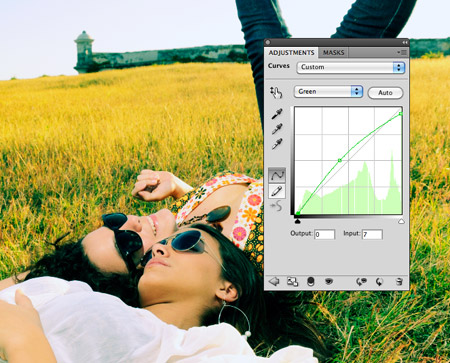Click the Auto button
This screenshot has width=450, height=363.
[x=385, y=93]
